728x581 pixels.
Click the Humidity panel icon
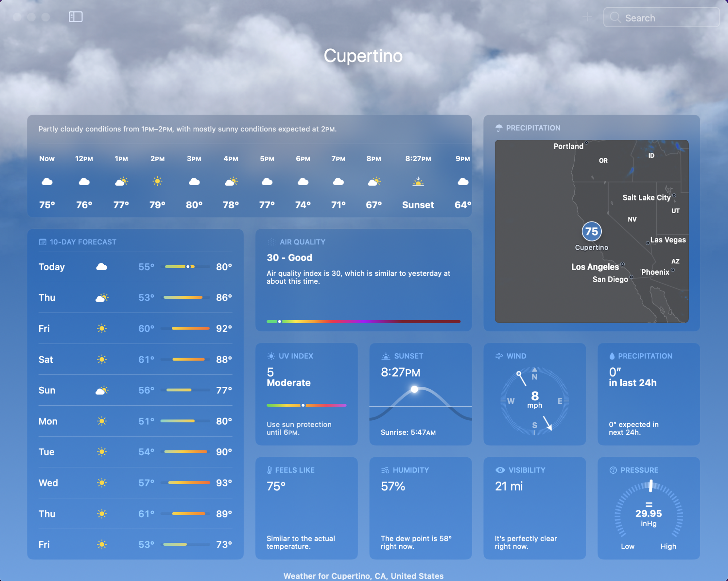click(x=384, y=470)
